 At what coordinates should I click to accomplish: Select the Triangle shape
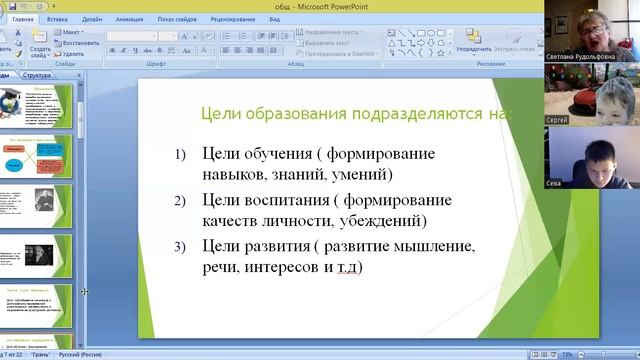[x=391, y=43]
